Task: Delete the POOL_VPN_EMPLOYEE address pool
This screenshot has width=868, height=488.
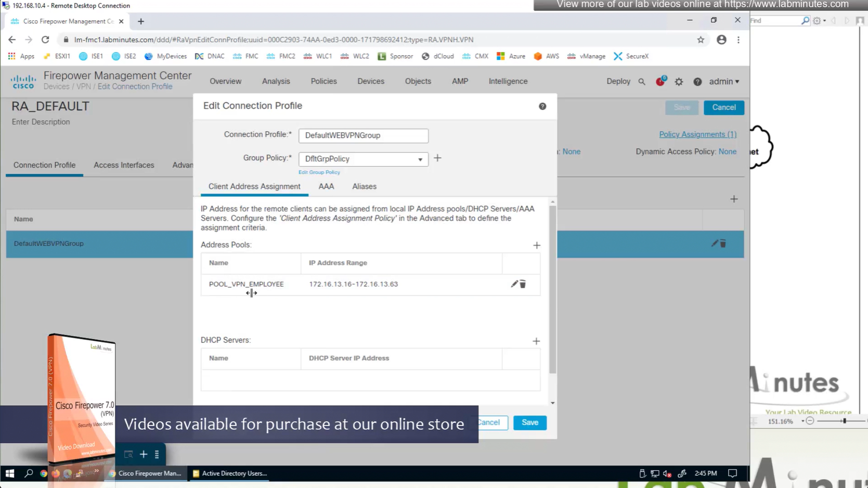Action: 523,284
